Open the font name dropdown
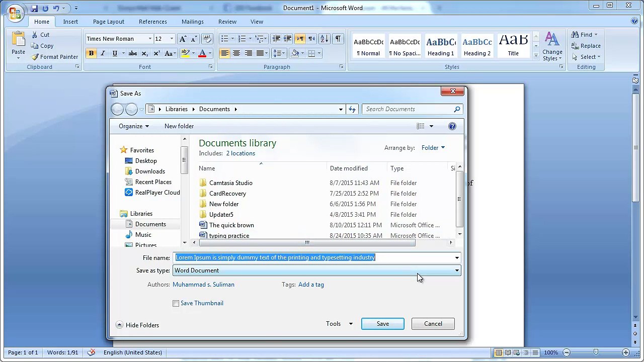The width and height of the screenshot is (644, 362). (x=150, y=39)
